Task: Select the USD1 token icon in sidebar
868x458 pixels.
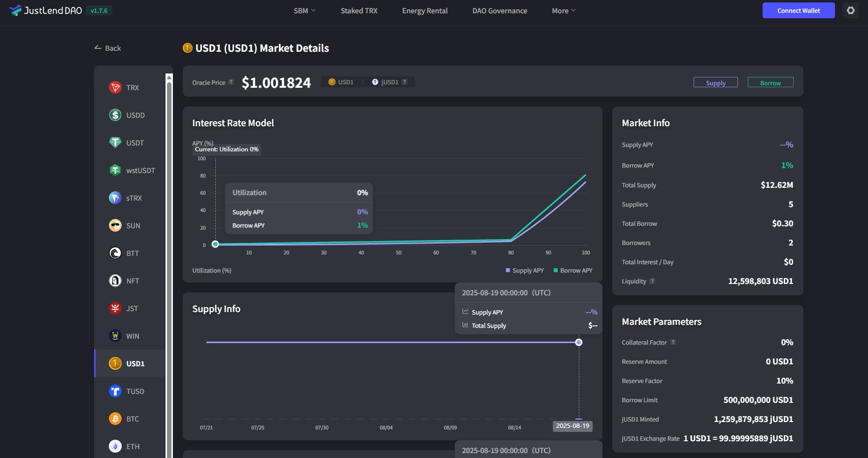Action: [115, 363]
